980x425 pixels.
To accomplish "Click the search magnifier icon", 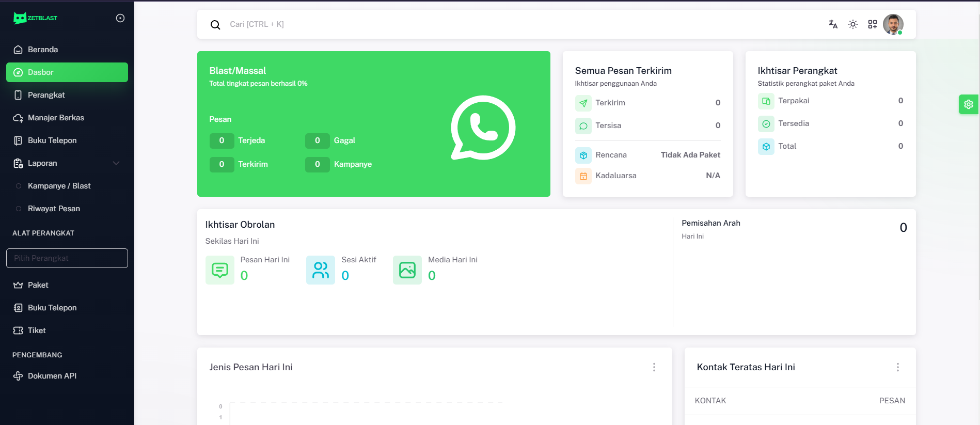I will point(215,25).
